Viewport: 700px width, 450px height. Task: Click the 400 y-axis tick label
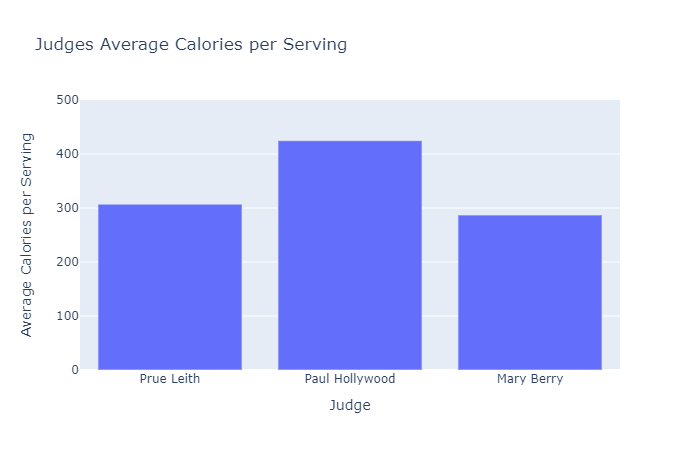click(68, 154)
